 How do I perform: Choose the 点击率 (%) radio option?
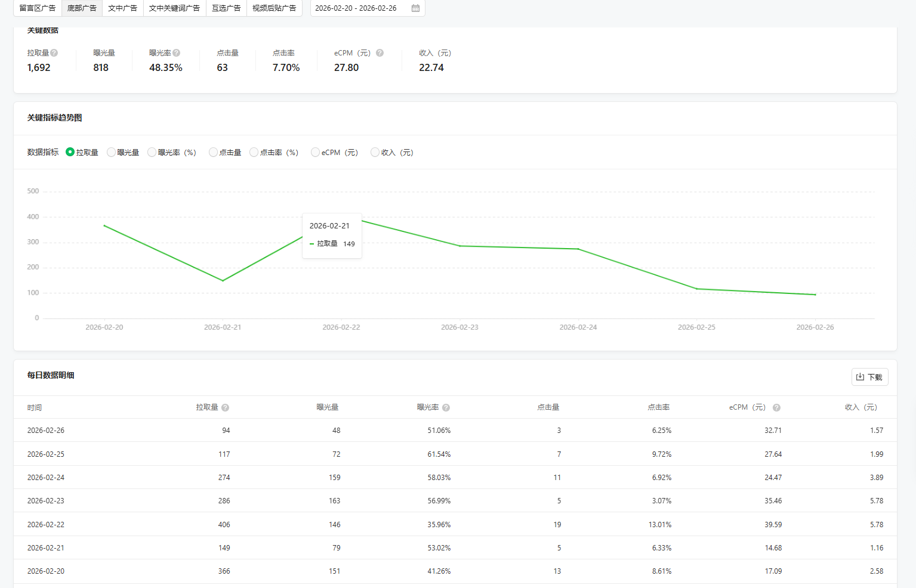pos(254,153)
